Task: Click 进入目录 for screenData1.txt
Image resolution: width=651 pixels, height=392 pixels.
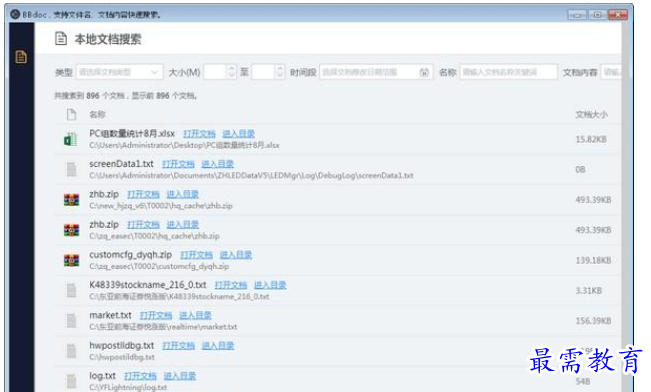Action: point(218,164)
